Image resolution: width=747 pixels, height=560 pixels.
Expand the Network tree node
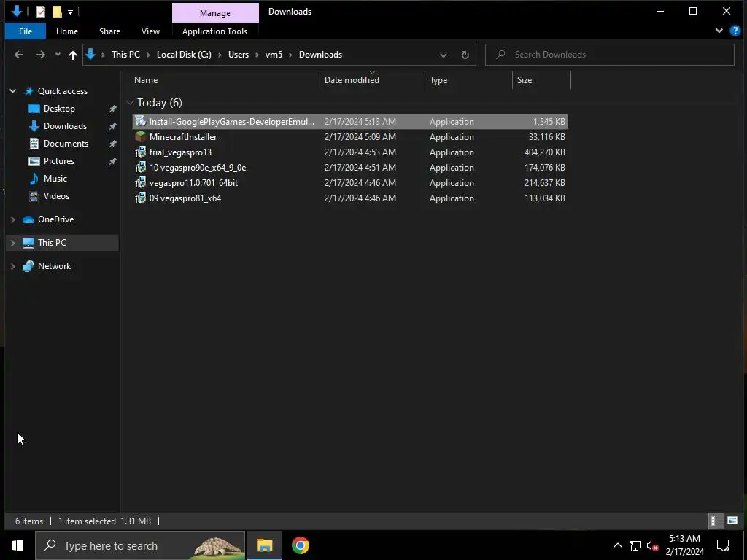tap(13, 266)
